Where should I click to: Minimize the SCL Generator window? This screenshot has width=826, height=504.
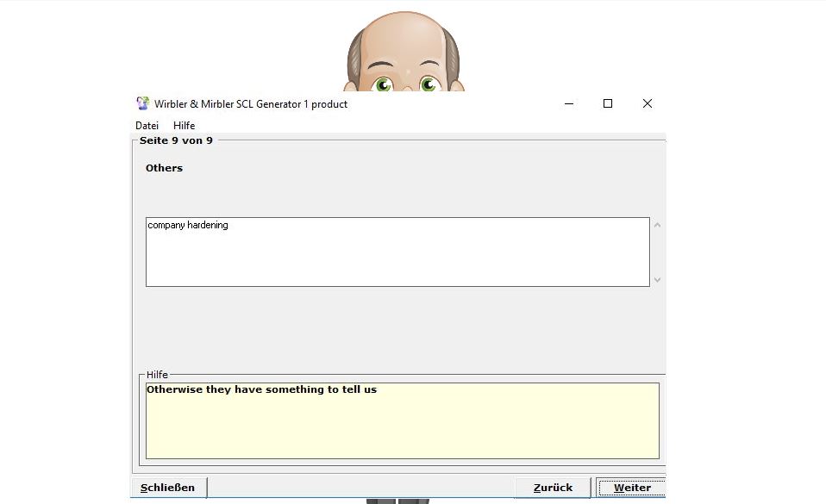[569, 103]
